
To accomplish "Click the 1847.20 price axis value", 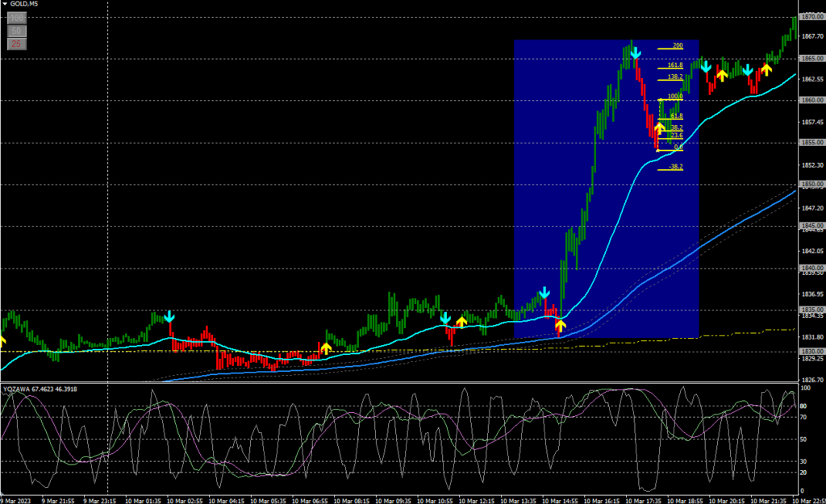I will pyautogui.click(x=812, y=208).
